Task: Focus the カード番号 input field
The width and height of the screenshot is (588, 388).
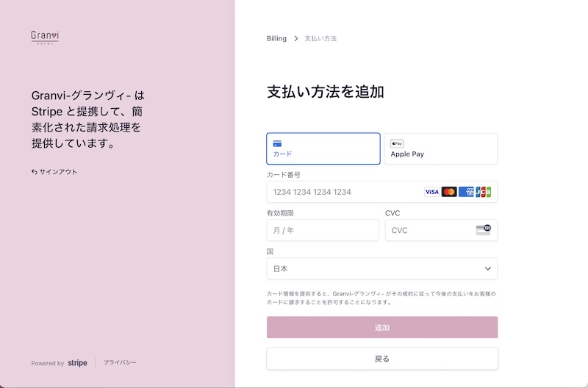Action: pos(382,192)
